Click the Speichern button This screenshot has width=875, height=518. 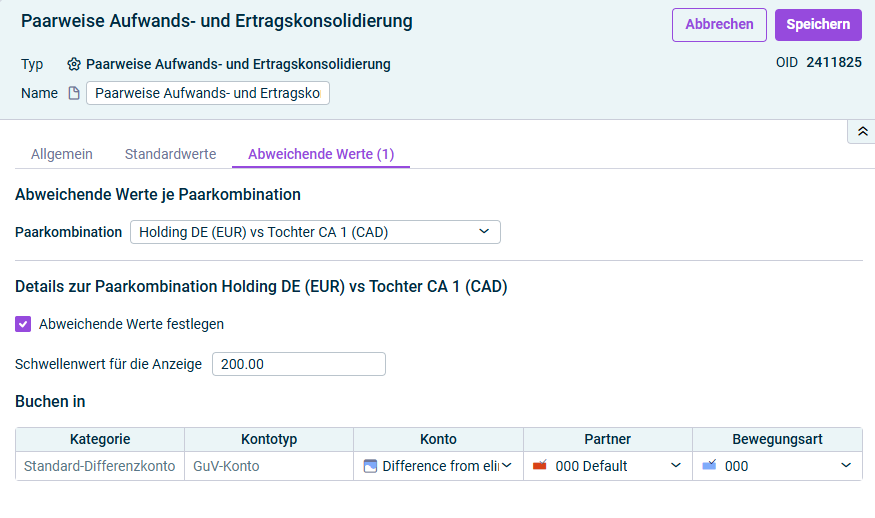tap(818, 25)
